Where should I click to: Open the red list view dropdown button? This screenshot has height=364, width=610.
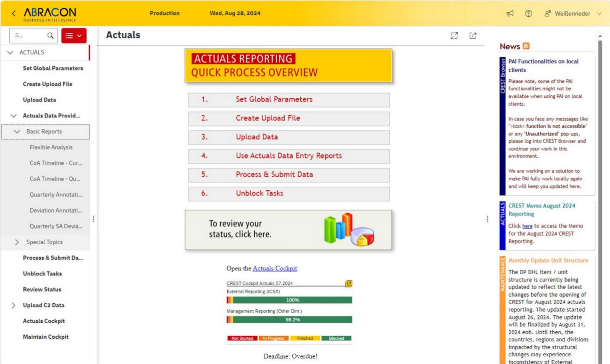click(x=74, y=35)
